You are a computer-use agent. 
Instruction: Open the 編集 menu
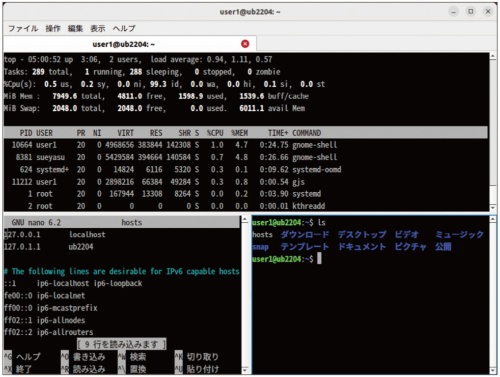click(75, 29)
